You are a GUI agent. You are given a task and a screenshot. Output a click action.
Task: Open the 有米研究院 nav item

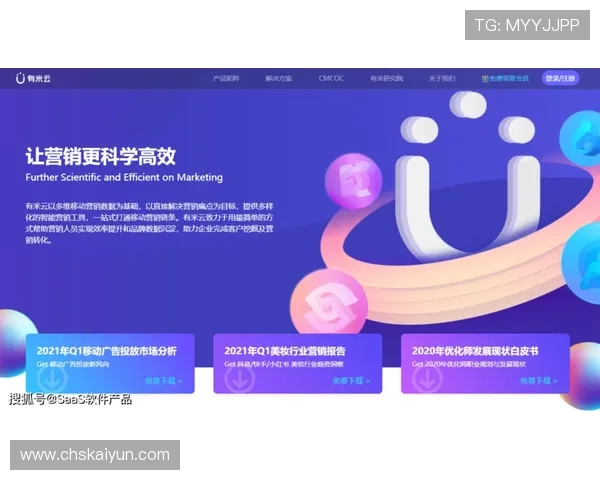[386, 78]
